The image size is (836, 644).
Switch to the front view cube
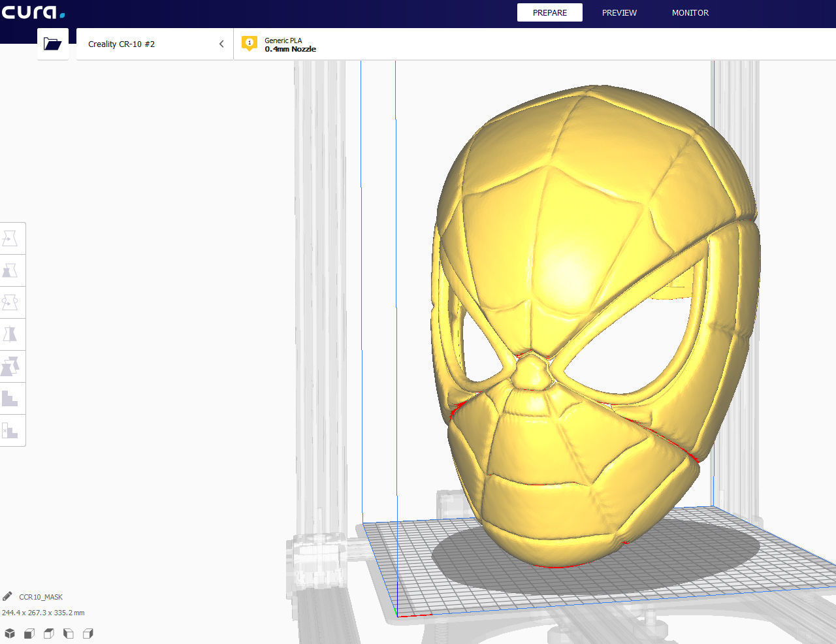pos(29,634)
